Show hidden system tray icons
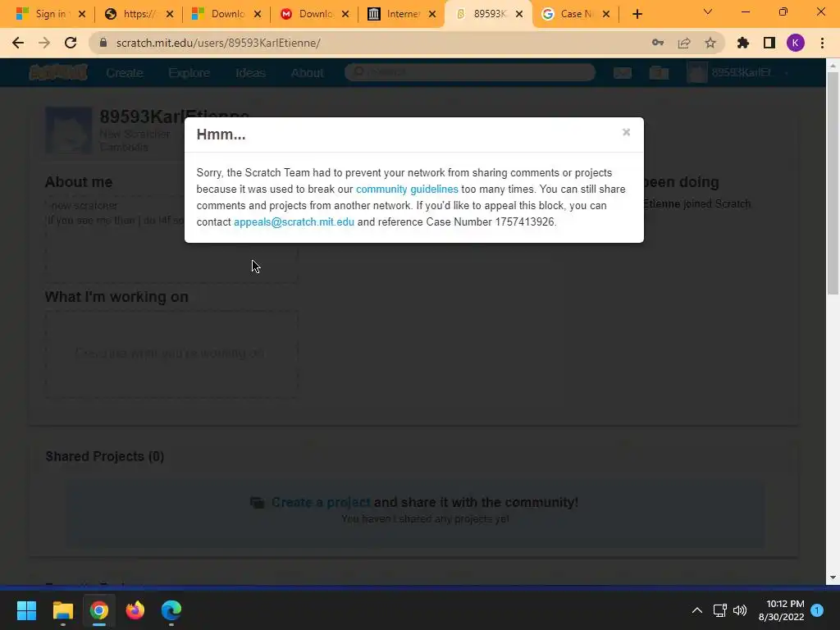 tap(697, 610)
